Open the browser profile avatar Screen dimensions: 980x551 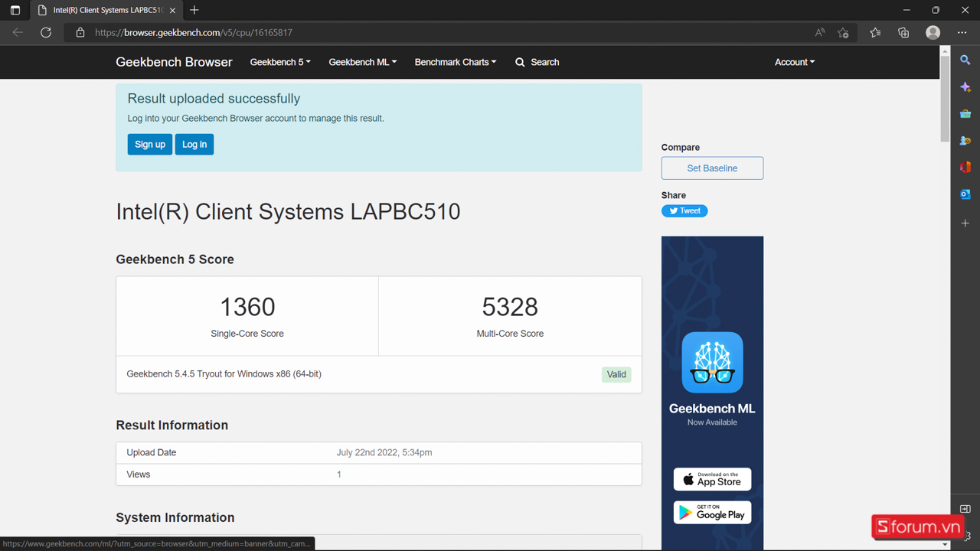933,33
